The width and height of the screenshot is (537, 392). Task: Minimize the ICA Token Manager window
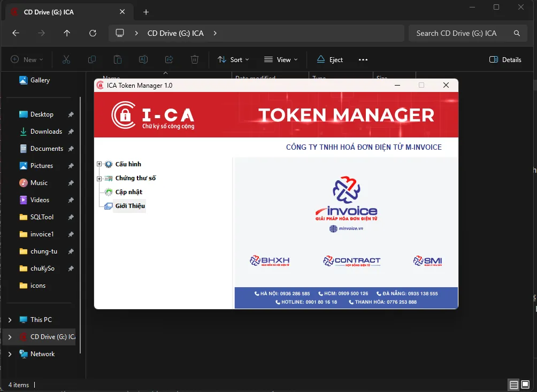[397, 85]
